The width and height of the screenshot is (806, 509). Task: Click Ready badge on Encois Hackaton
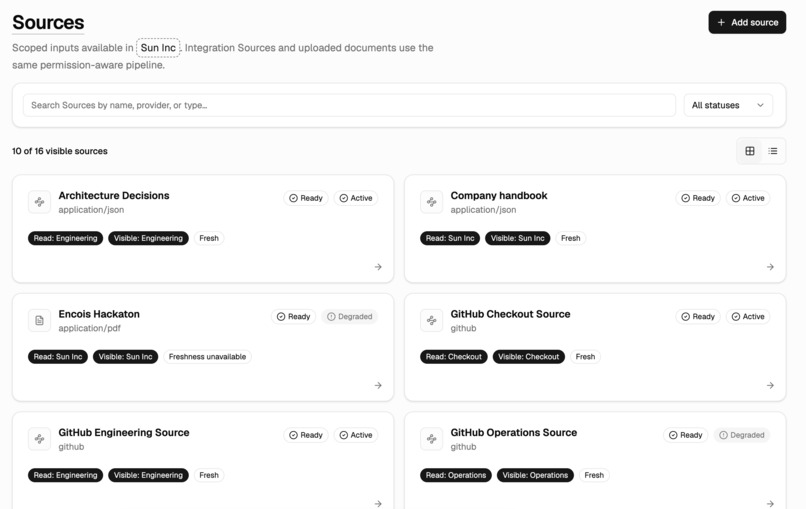(x=294, y=316)
